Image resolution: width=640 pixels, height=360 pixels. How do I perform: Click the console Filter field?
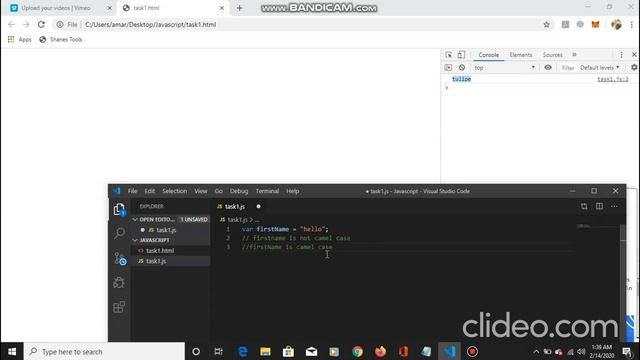click(x=568, y=68)
